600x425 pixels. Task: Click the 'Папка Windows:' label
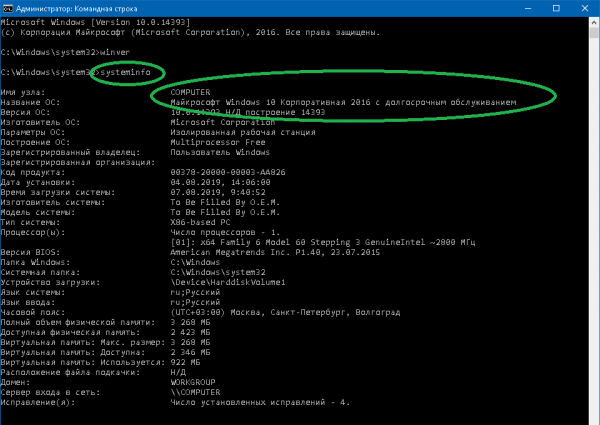[33, 262]
